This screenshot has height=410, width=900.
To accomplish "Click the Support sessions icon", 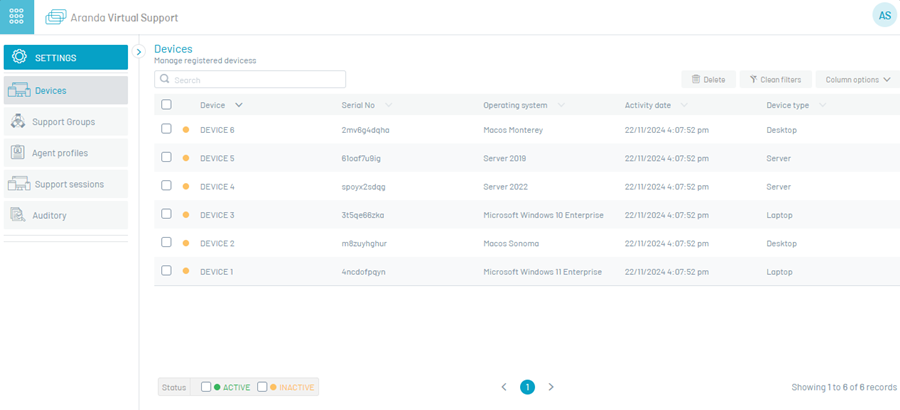I will tap(19, 184).
